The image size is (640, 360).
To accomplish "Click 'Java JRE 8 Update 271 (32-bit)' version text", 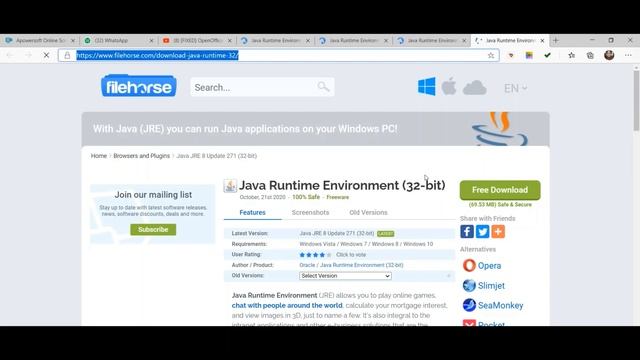I will point(337,233).
